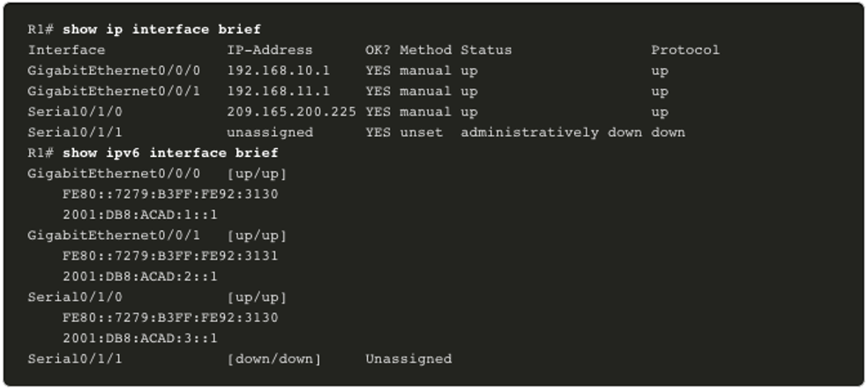Click IPv6 address 2001:DB8:ACAD:2::1
The width and height of the screenshot is (868, 390).
[140, 276]
